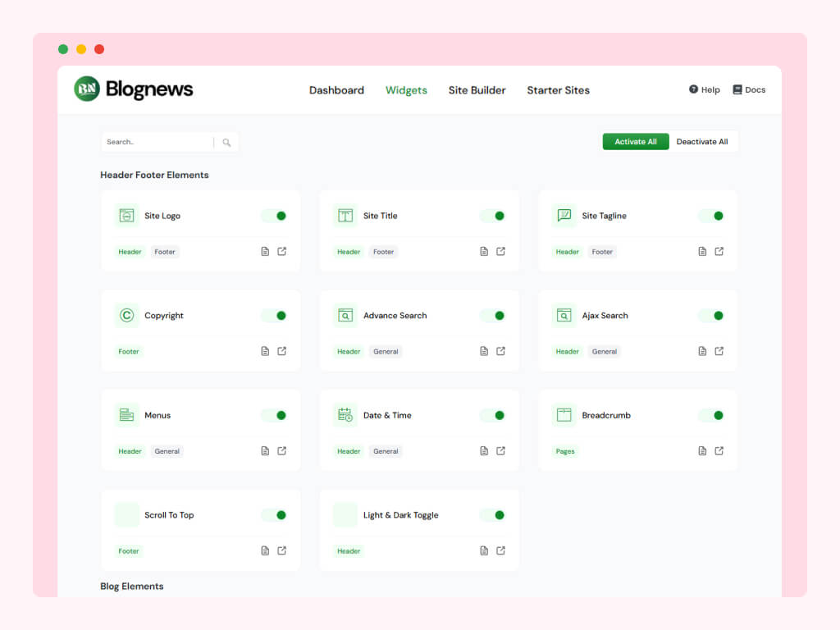
Task: Click the Footer tag on the Copyright widget
Action: (128, 351)
